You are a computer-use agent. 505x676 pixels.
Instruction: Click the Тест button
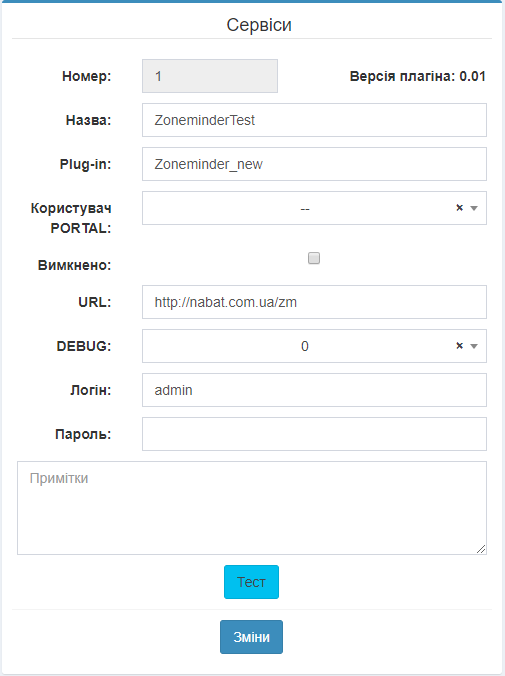[251, 582]
